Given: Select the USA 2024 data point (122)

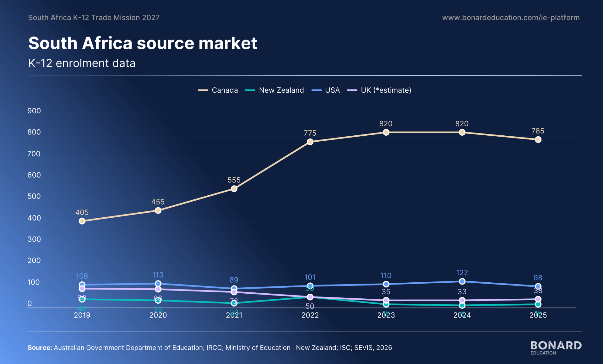Looking at the screenshot, I should tap(462, 281).
